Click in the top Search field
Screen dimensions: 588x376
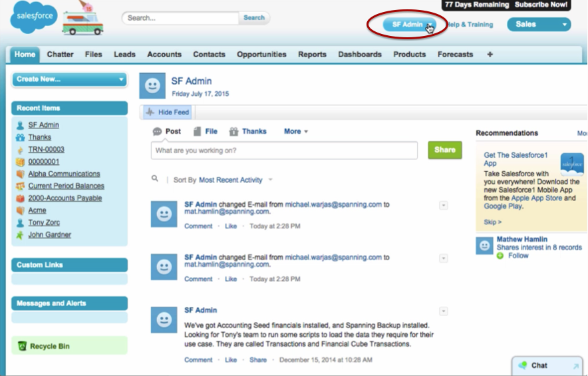pos(180,18)
